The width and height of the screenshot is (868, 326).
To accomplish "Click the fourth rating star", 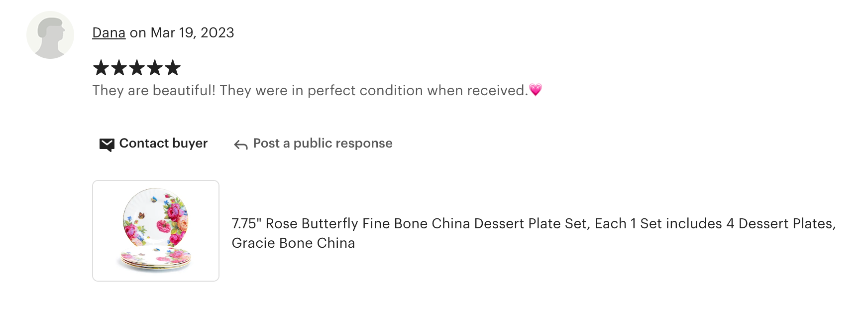I will [x=155, y=68].
